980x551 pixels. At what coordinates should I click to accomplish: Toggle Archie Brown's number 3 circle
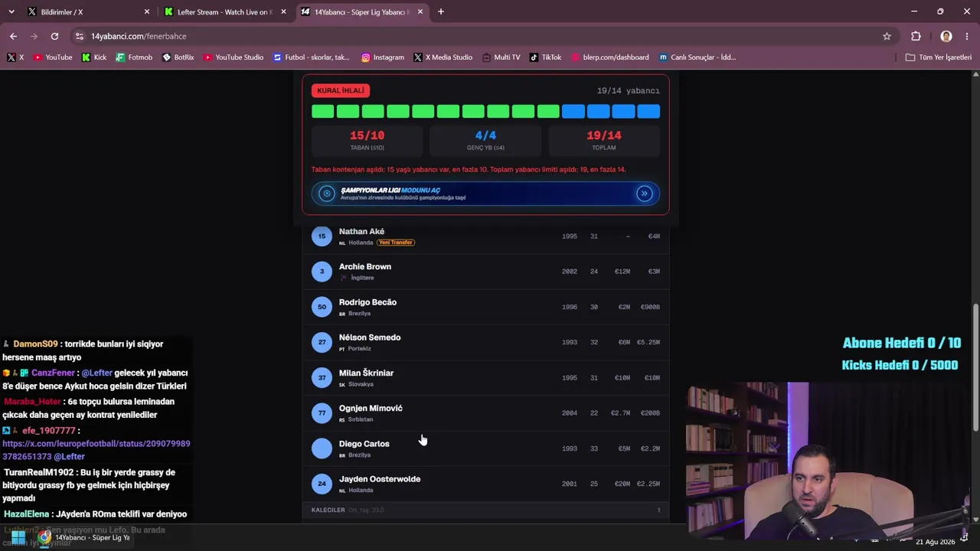[x=322, y=271]
